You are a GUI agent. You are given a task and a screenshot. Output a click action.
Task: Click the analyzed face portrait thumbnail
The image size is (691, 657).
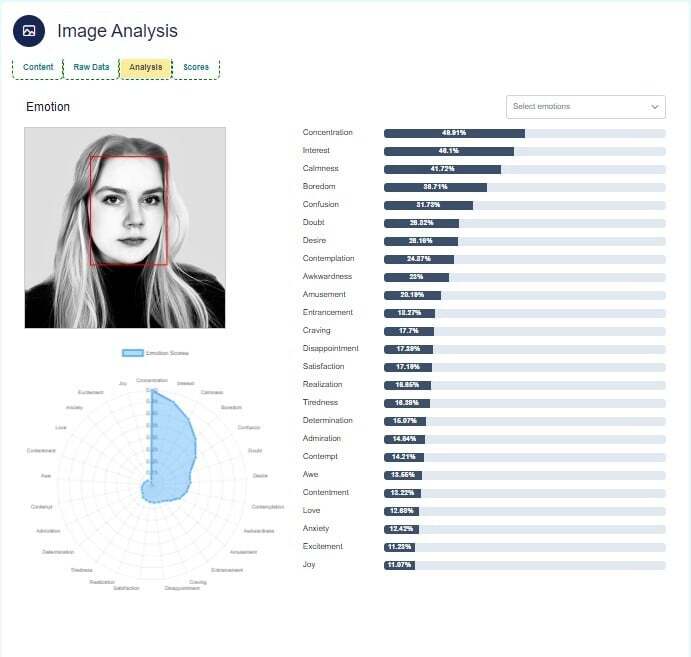125,227
